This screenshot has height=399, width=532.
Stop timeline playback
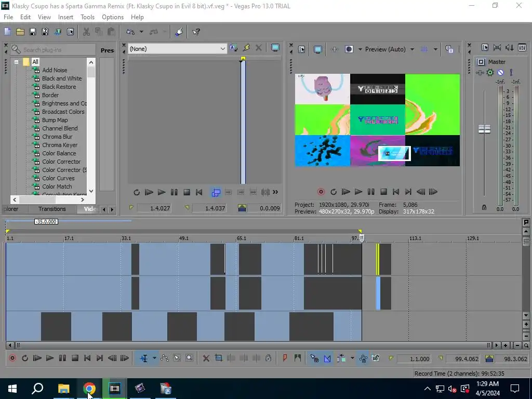tap(75, 358)
